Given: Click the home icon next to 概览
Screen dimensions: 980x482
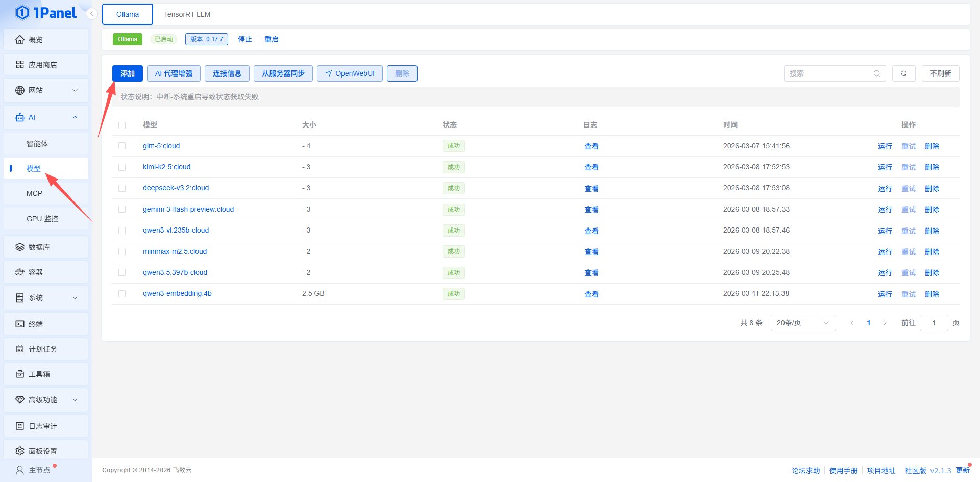Looking at the screenshot, I should (x=20, y=40).
